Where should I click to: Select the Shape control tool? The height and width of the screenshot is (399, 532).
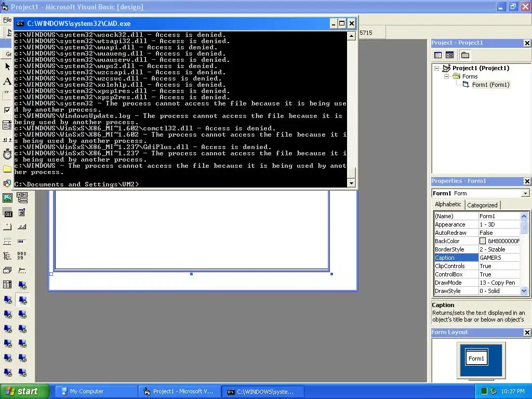coord(7,183)
